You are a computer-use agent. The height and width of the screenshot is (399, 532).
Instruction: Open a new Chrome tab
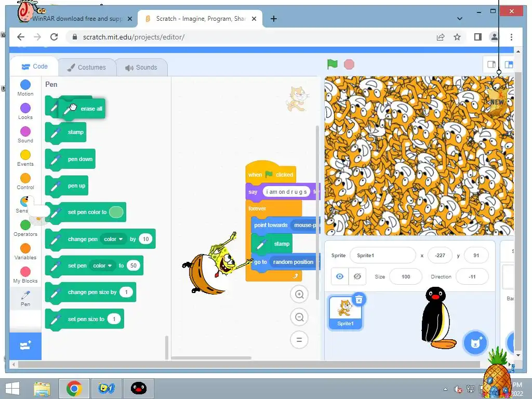tap(273, 19)
